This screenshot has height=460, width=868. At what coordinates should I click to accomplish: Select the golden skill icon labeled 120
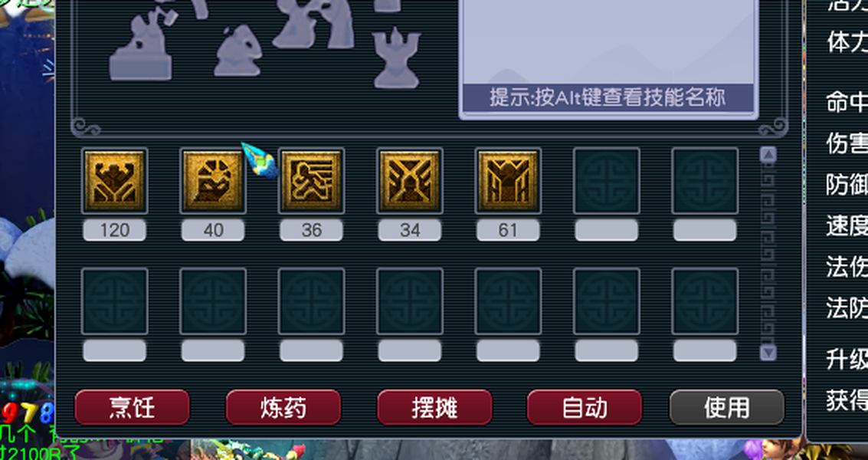[115, 181]
